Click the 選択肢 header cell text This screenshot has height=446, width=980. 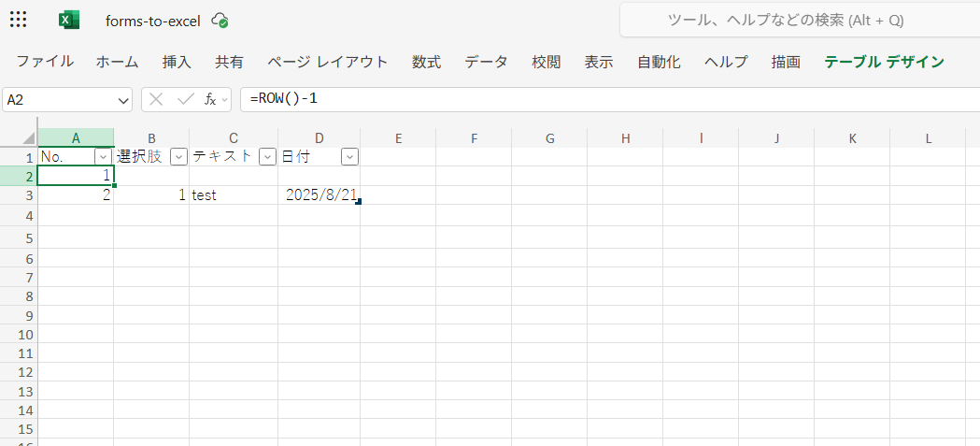139,157
